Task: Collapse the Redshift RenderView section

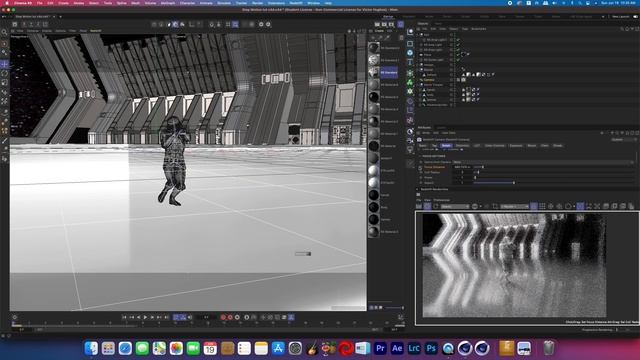Action: click(x=418, y=189)
